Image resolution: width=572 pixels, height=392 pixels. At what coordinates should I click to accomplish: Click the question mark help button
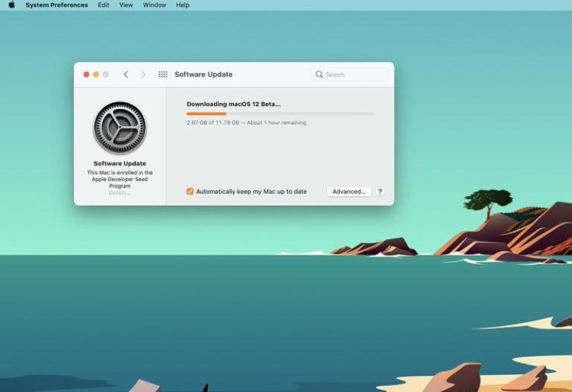(x=380, y=192)
